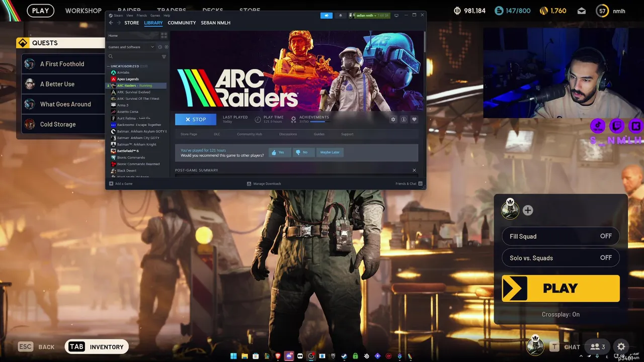Screen dimensions: 644x362
Task: Select Apex Legends in library list
Action: click(x=128, y=79)
